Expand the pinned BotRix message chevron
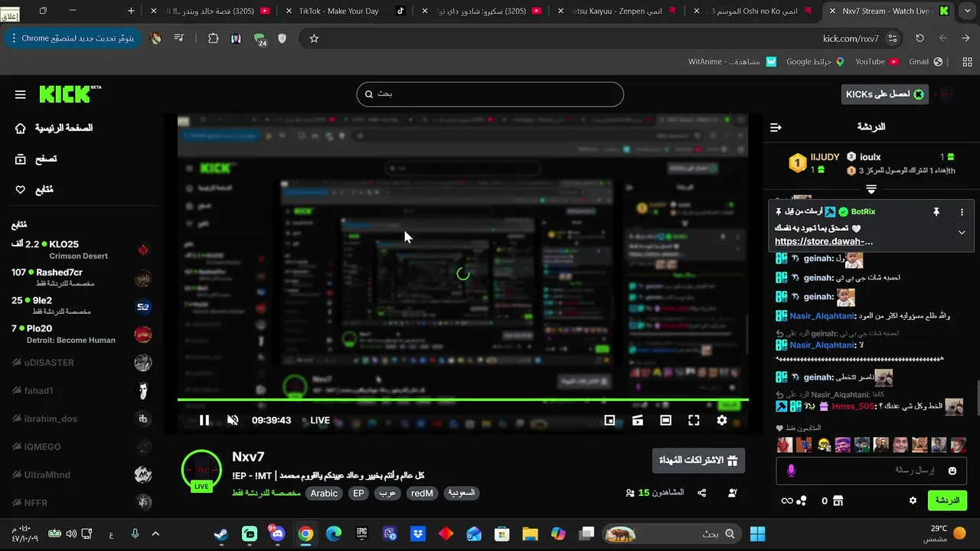Viewport: 980px width, 551px height. click(962, 232)
